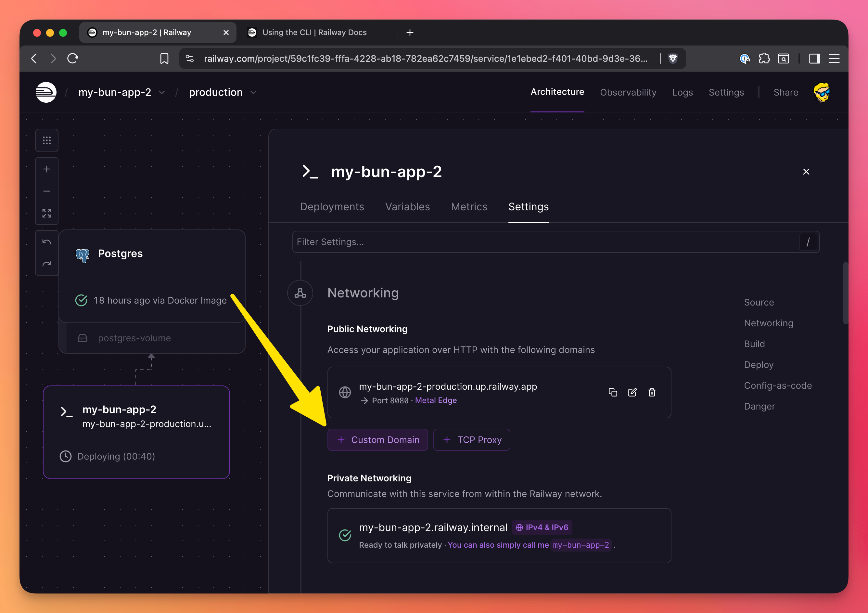
Task: Click the canvas zoom in plus icon
Action: click(x=46, y=169)
